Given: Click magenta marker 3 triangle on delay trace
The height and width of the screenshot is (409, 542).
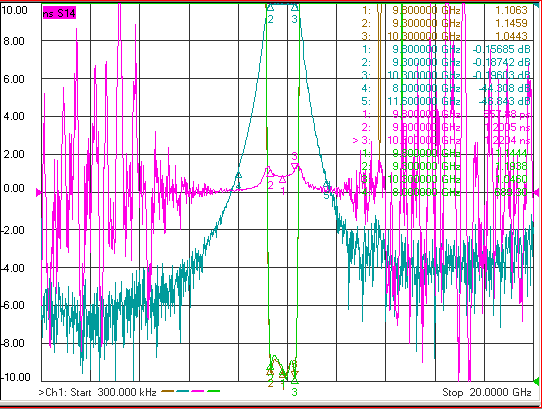Looking at the screenshot, I should [x=295, y=167].
